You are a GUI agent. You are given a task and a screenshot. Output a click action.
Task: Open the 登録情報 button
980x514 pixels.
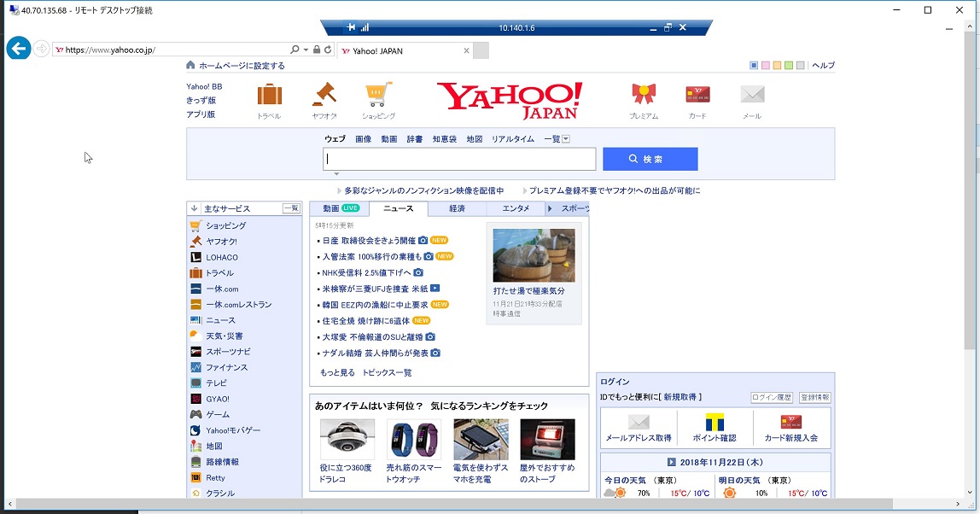pos(815,397)
